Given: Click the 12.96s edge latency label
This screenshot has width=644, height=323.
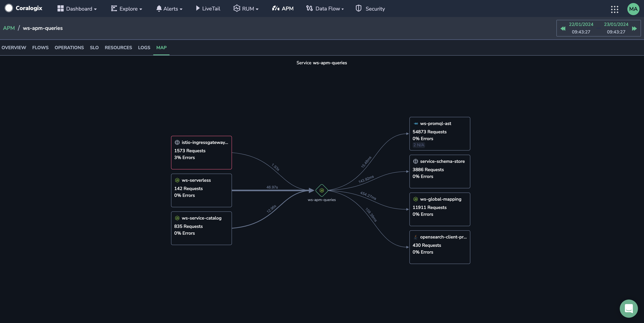Looking at the screenshot, I should (271, 209).
